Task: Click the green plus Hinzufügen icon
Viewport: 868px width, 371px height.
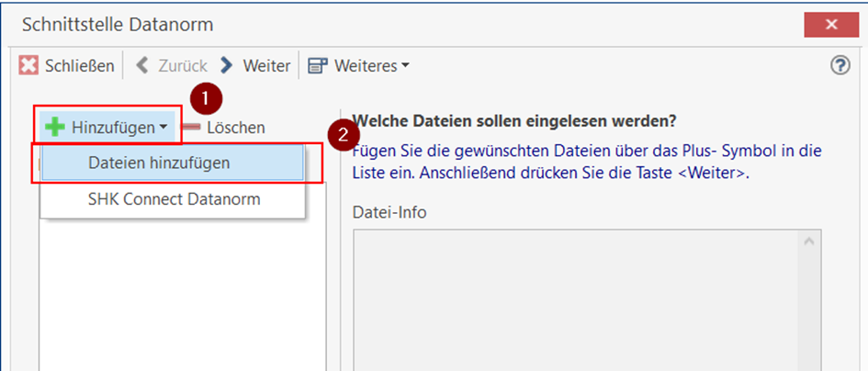Action: (x=55, y=128)
